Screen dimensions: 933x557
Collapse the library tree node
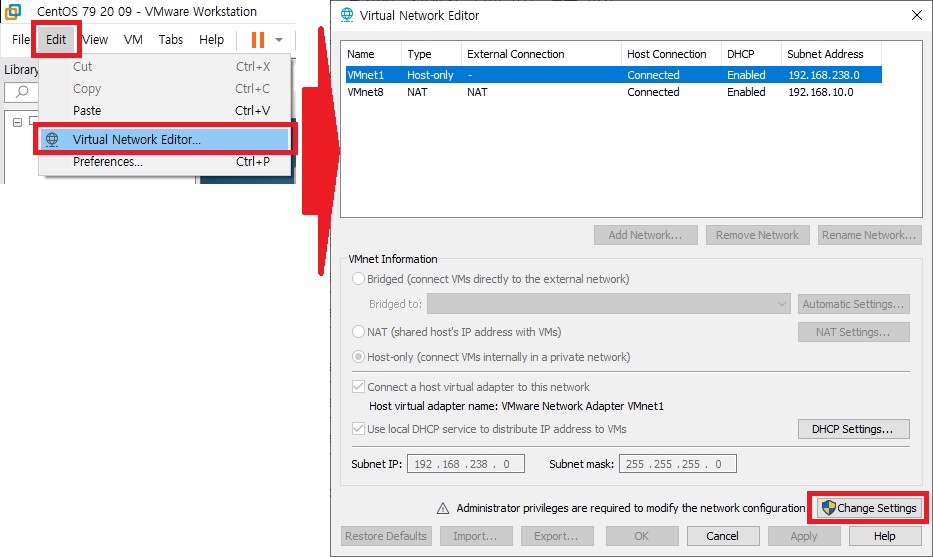coord(17,122)
